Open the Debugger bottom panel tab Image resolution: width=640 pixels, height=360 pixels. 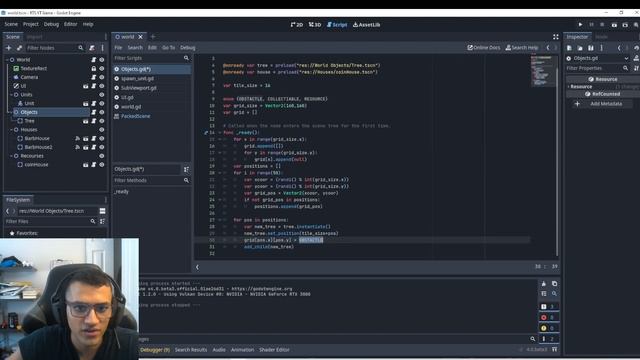[155, 350]
